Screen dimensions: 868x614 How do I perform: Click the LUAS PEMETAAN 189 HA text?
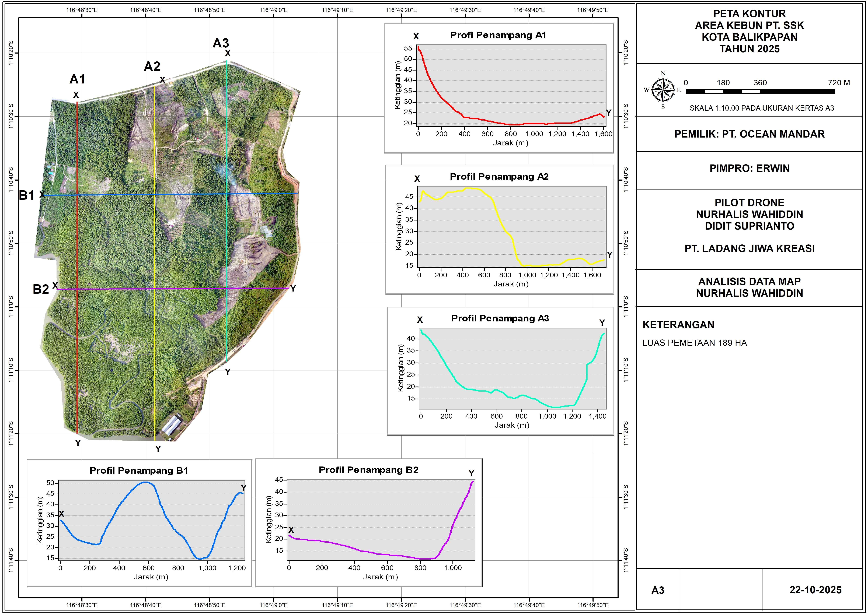pos(694,343)
